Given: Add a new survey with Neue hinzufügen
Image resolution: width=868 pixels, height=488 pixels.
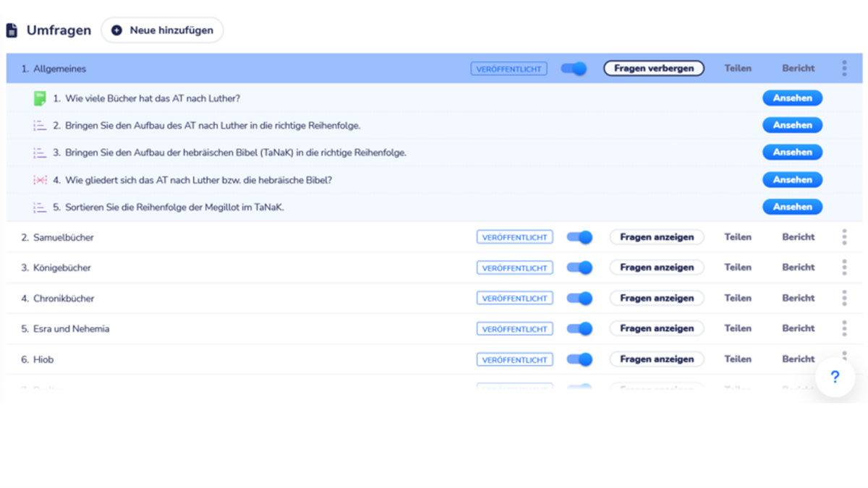Looking at the screenshot, I should click(x=162, y=30).
